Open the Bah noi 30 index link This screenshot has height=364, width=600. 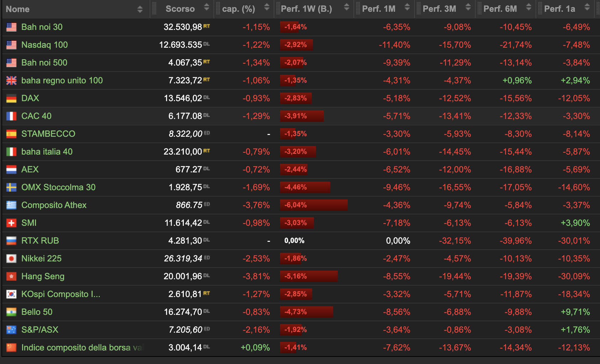coord(42,27)
